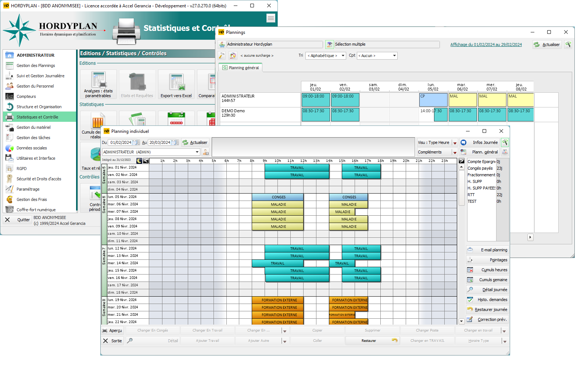Image resolution: width=588 pixels, height=368 pixels.
Task: Click the organization chart icon beside Administrateur Hordyplan
Action: (222, 45)
